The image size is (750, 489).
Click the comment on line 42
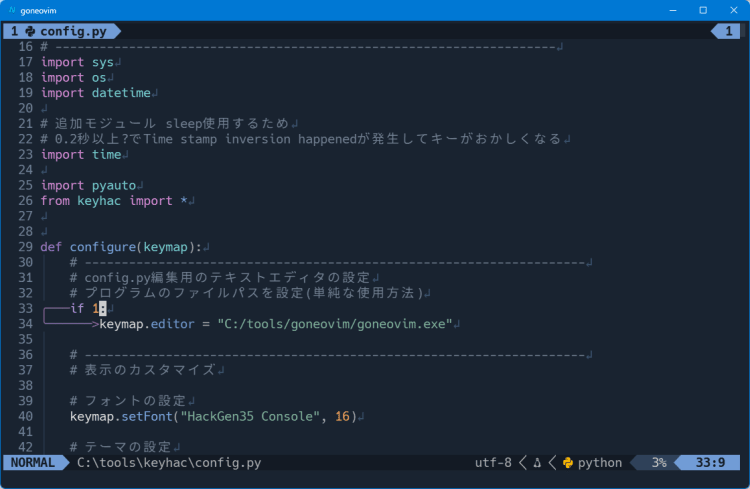click(x=121, y=447)
